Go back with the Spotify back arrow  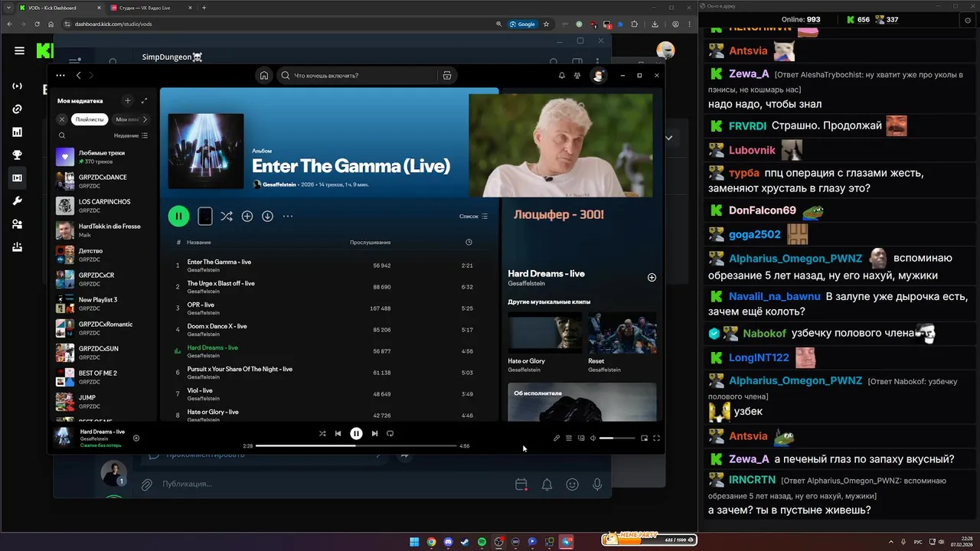click(x=78, y=76)
